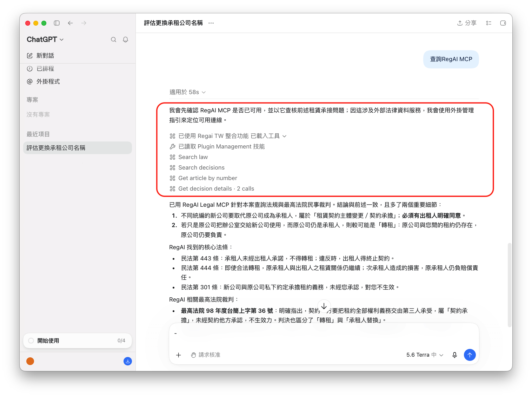Screen dimensions: 532x397
Task: Focus the message input field
Action: pyautogui.click(x=324, y=333)
